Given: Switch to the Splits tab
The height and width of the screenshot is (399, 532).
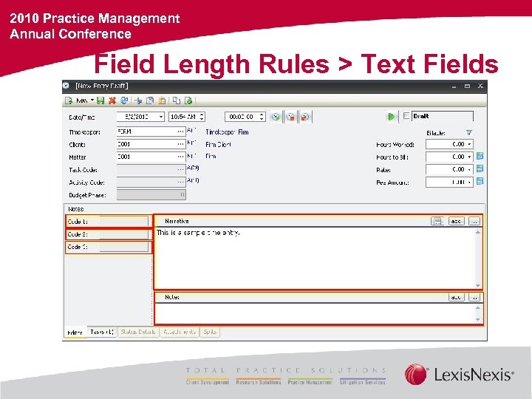Looking at the screenshot, I should coord(210,332).
